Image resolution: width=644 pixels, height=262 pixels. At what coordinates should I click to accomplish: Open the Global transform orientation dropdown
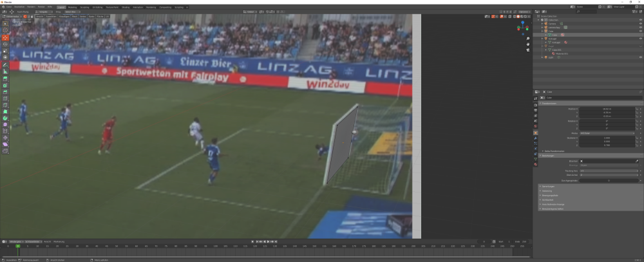[250, 12]
